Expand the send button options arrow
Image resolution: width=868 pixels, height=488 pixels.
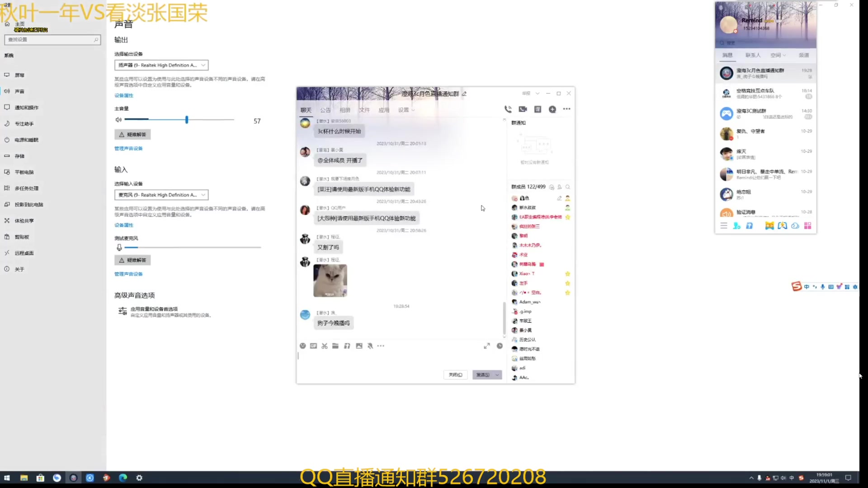click(497, 375)
